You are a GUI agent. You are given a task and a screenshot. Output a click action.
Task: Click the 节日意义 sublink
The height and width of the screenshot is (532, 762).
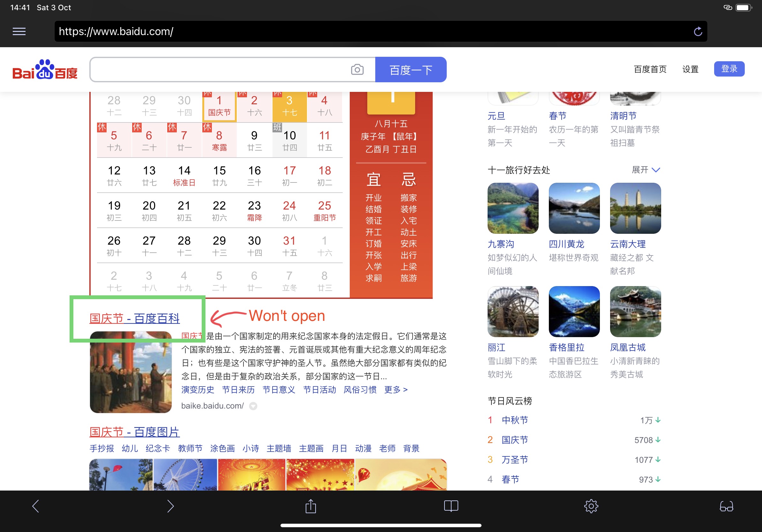[279, 389]
